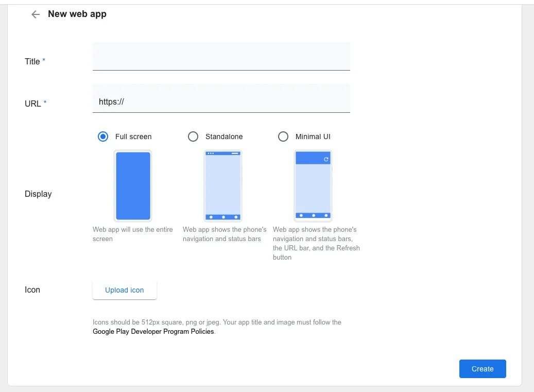Enable the Minimal UI radio option

pos(283,137)
